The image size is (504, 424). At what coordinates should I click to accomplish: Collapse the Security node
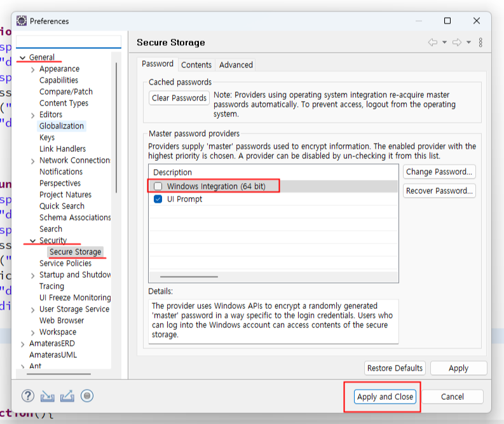click(x=33, y=241)
